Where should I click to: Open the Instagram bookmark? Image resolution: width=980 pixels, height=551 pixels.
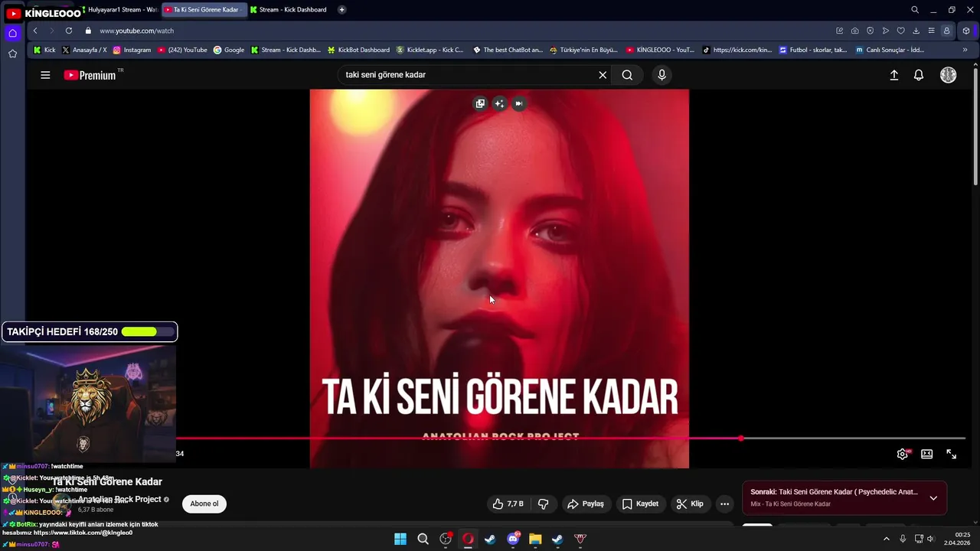coord(132,50)
